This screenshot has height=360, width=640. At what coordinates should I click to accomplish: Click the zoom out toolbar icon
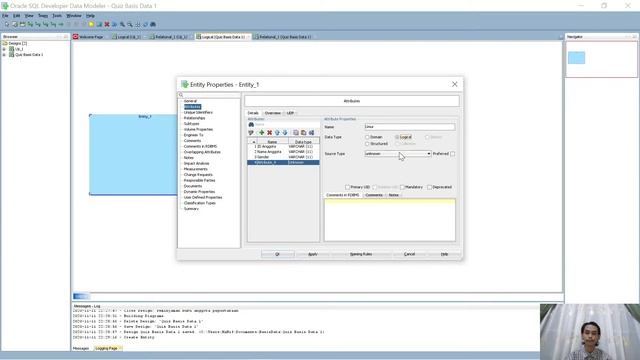[x=130, y=24]
